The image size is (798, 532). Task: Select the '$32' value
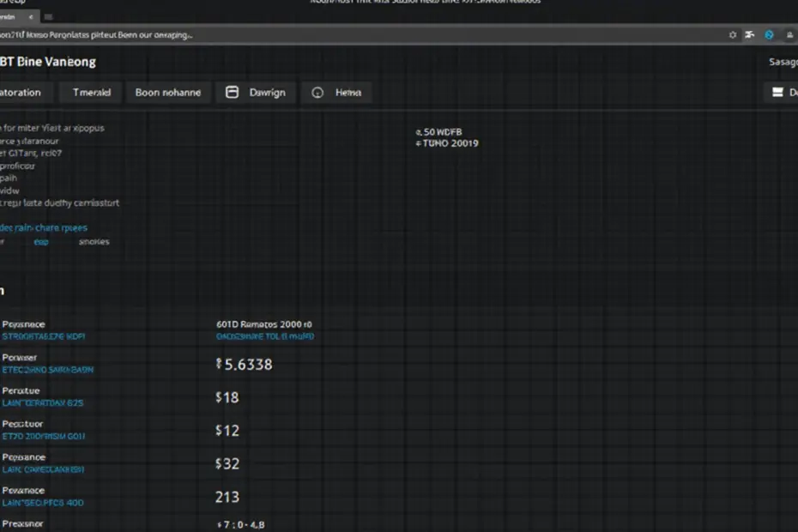coord(227,463)
